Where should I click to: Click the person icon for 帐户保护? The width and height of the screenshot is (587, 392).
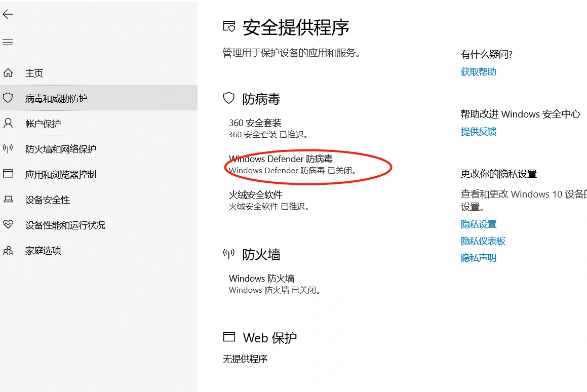[x=8, y=123]
